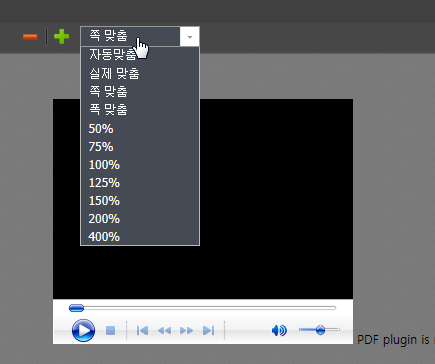Click the green plus zoom in icon
Viewport: 435px width, 364px height.
click(62, 36)
